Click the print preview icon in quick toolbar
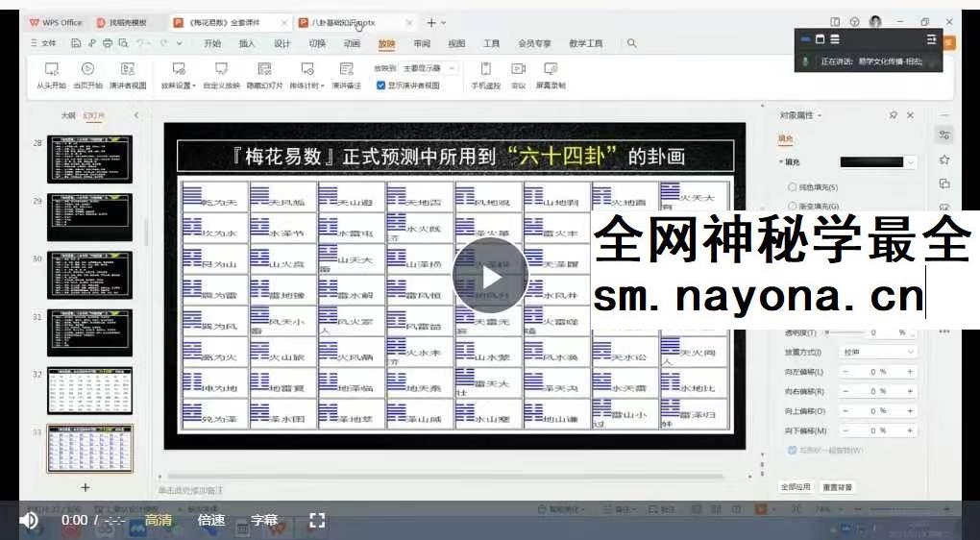Screen dimensions: 980x540 [x=123, y=43]
